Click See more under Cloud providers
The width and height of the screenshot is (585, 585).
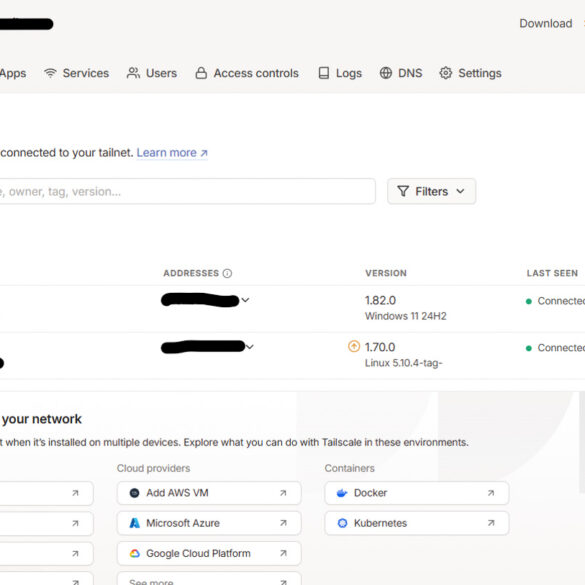pyautogui.click(x=209, y=579)
